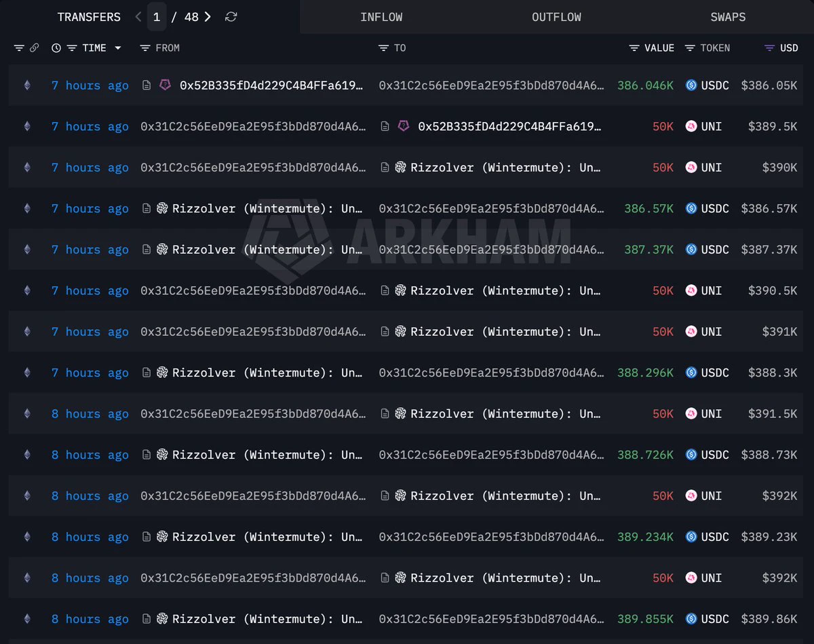Click the refresh transfers icon

(231, 17)
